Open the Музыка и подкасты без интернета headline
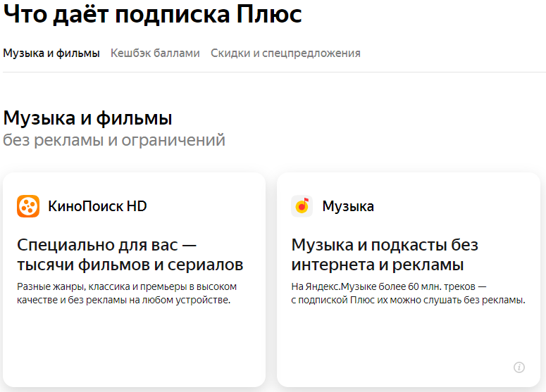 (x=385, y=255)
